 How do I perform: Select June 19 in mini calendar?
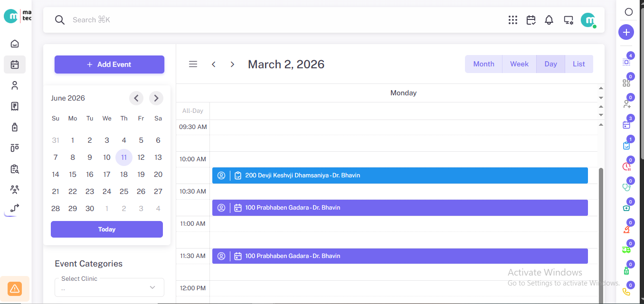[x=141, y=175]
